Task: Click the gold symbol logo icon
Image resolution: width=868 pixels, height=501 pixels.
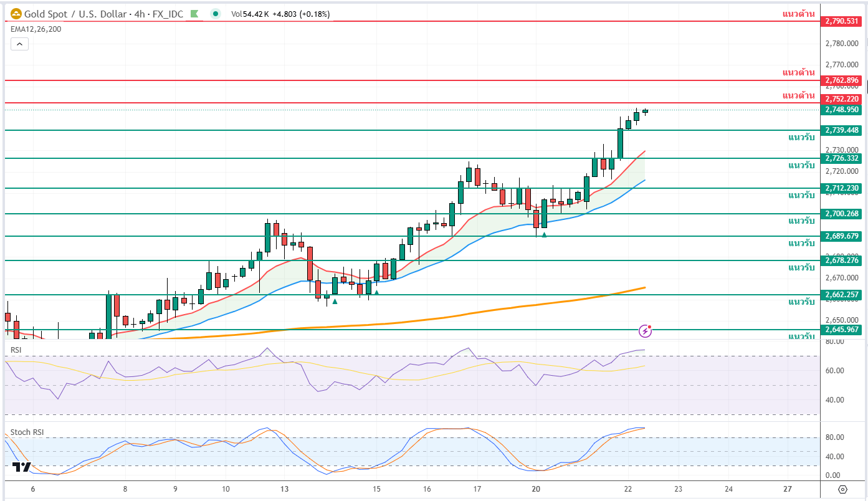Action: click(16, 14)
